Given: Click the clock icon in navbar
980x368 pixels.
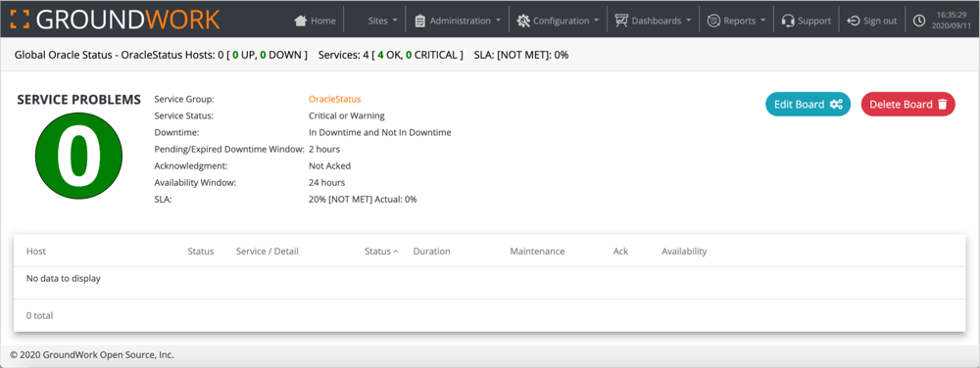Looking at the screenshot, I should coord(919,21).
